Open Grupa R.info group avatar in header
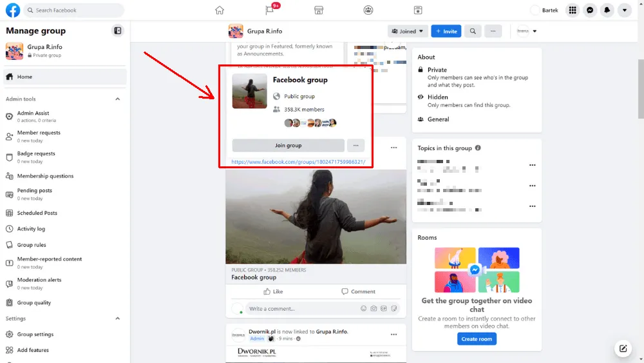Image resolution: width=644 pixels, height=363 pixels. point(236,31)
